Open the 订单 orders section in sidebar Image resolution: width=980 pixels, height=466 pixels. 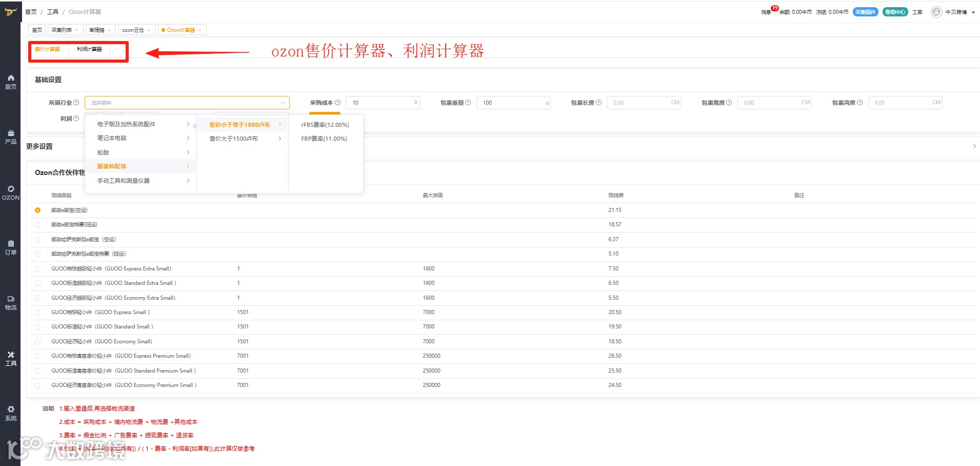tap(11, 247)
